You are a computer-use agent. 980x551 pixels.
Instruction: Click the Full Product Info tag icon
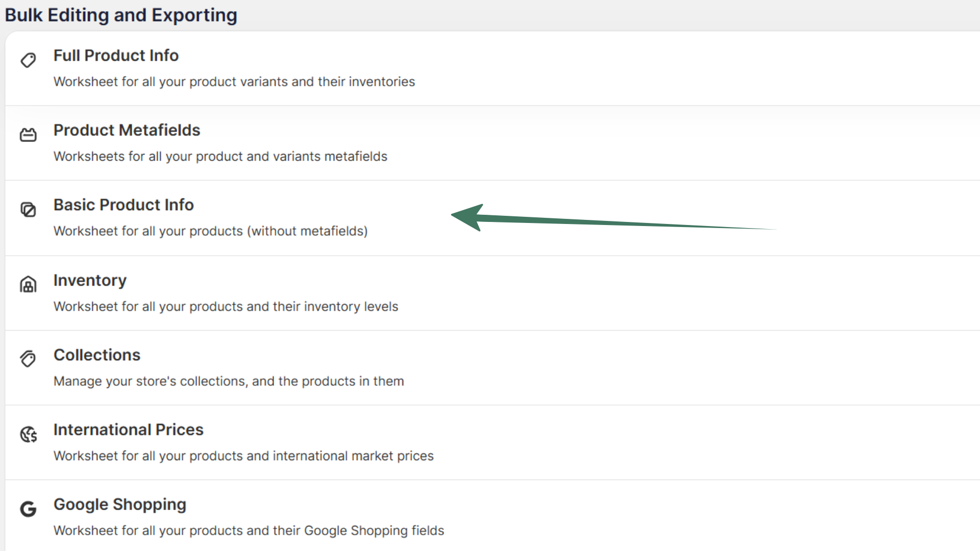[28, 60]
